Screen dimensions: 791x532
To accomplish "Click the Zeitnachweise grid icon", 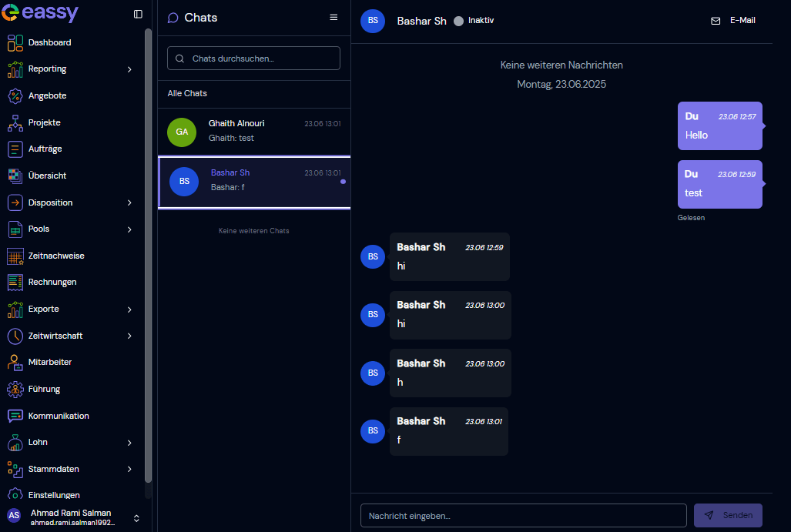I will pos(15,256).
